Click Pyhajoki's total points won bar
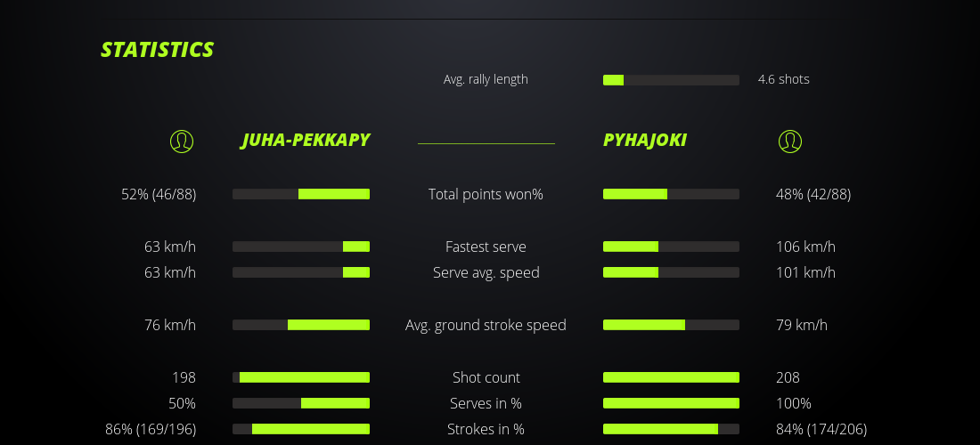Viewport: 980px width, 445px height. tap(671, 194)
